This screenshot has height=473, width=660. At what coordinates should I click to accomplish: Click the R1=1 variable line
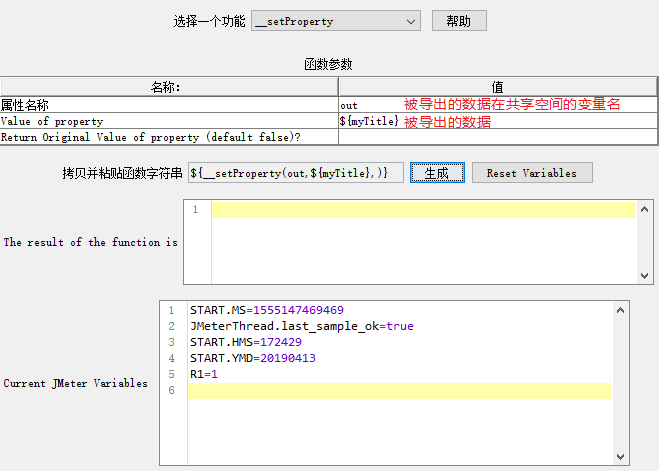[x=204, y=374]
